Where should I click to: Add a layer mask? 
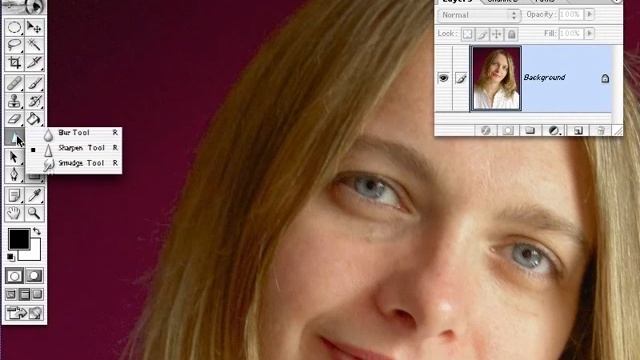pos(508,130)
